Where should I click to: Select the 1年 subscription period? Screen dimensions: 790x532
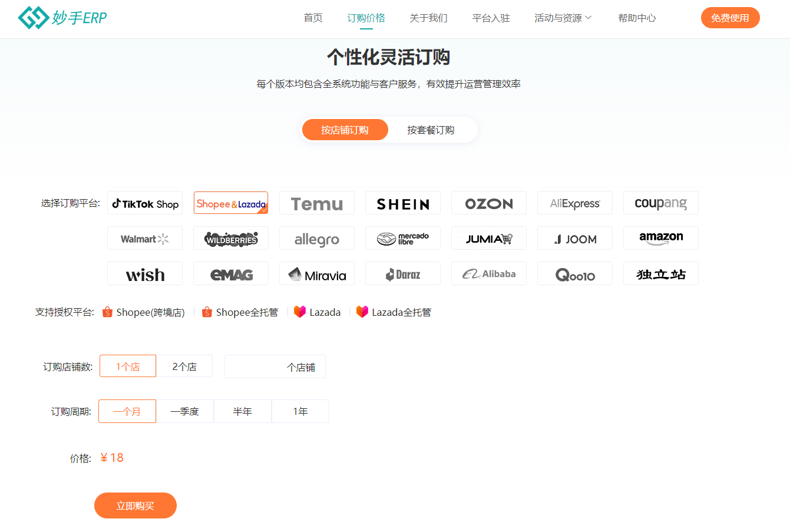300,411
